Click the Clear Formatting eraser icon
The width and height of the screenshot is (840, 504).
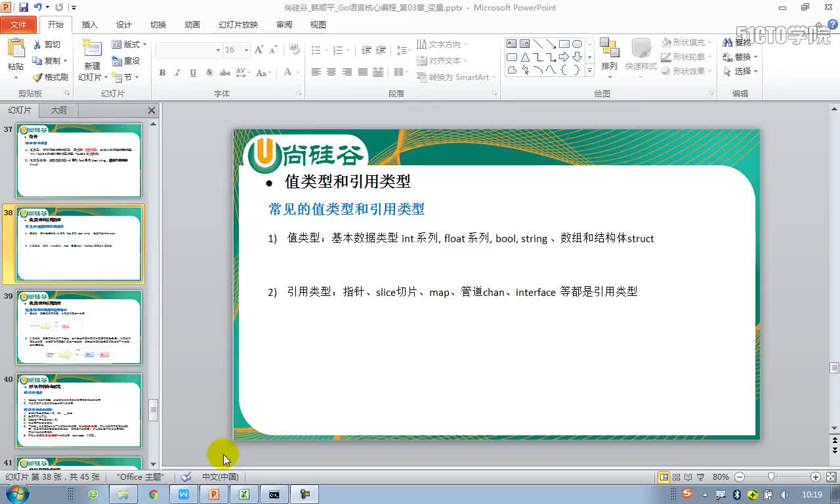[x=295, y=50]
